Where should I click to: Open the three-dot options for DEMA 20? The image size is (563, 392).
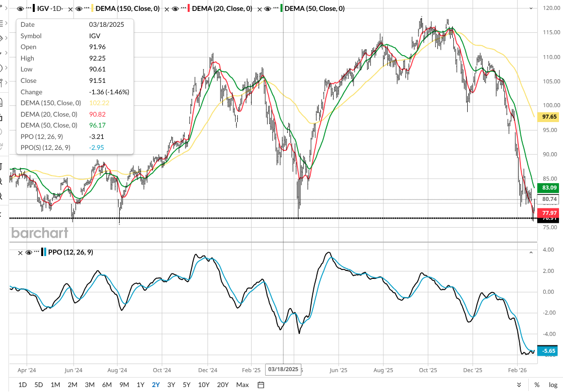[x=183, y=8]
